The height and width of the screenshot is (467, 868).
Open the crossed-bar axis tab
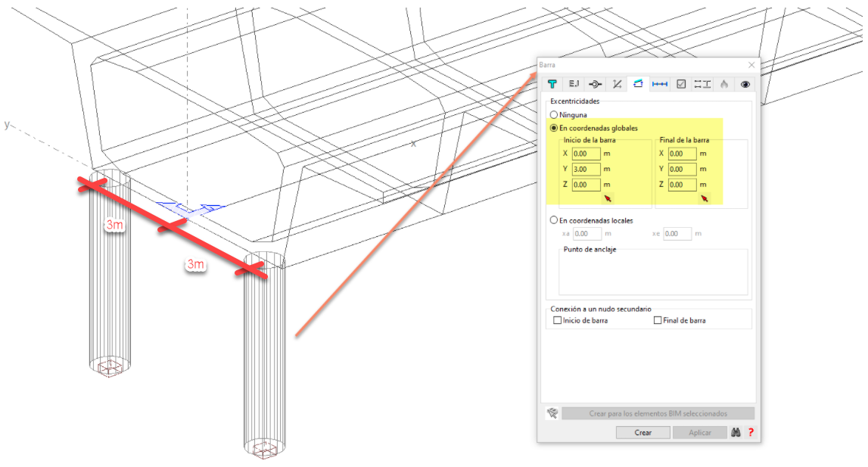[617, 84]
